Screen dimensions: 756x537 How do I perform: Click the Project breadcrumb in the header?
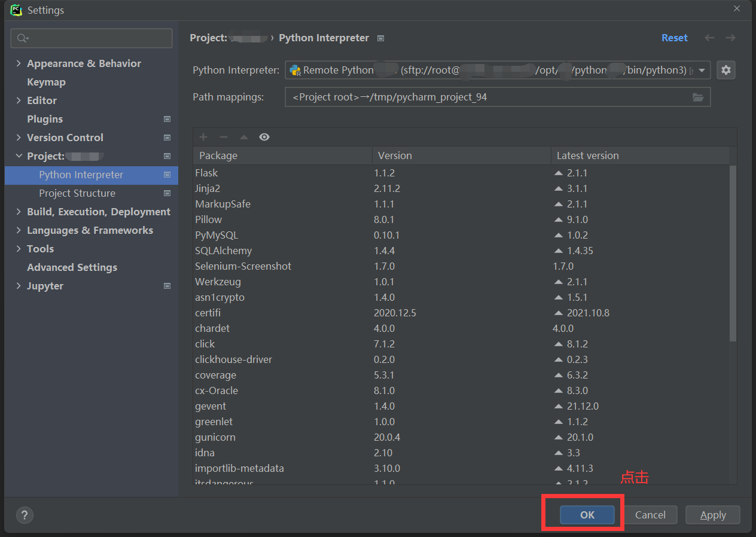[228, 38]
